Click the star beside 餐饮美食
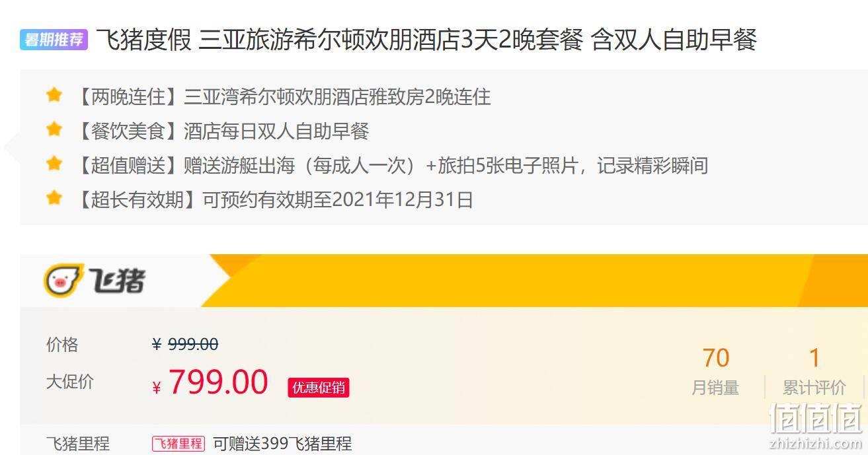The height and width of the screenshot is (455, 868). point(54,129)
